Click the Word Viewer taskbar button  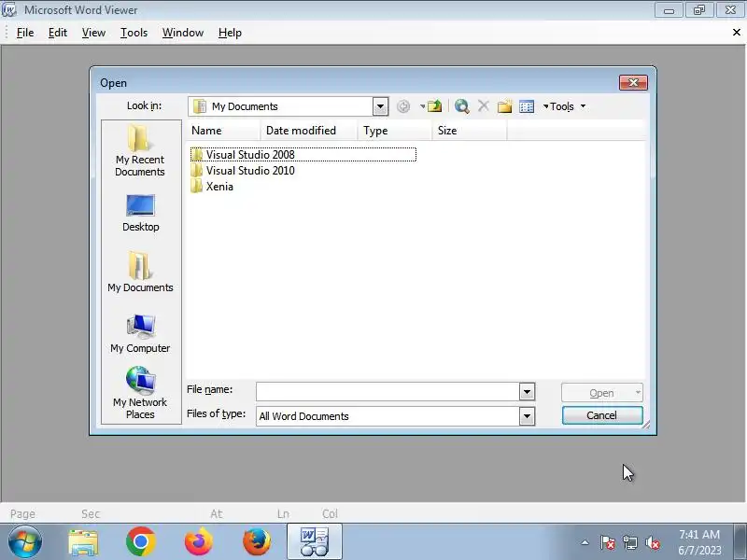[315, 542]
